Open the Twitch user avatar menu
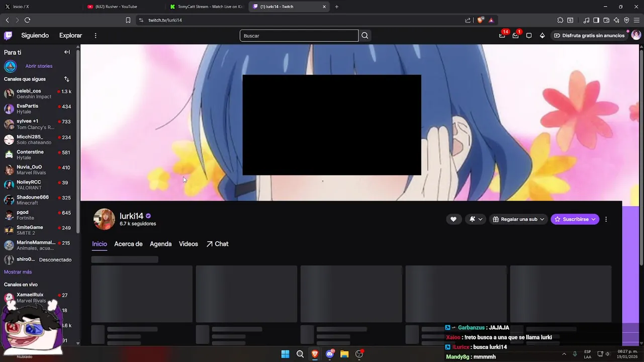This screenshot has width=644, height=362. 636,35
